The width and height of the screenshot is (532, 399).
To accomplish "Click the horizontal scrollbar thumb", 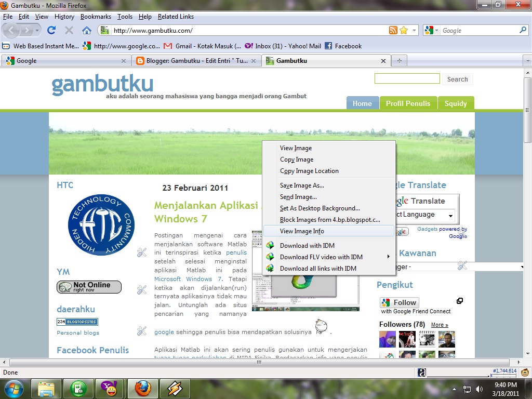I will point(259,362).
